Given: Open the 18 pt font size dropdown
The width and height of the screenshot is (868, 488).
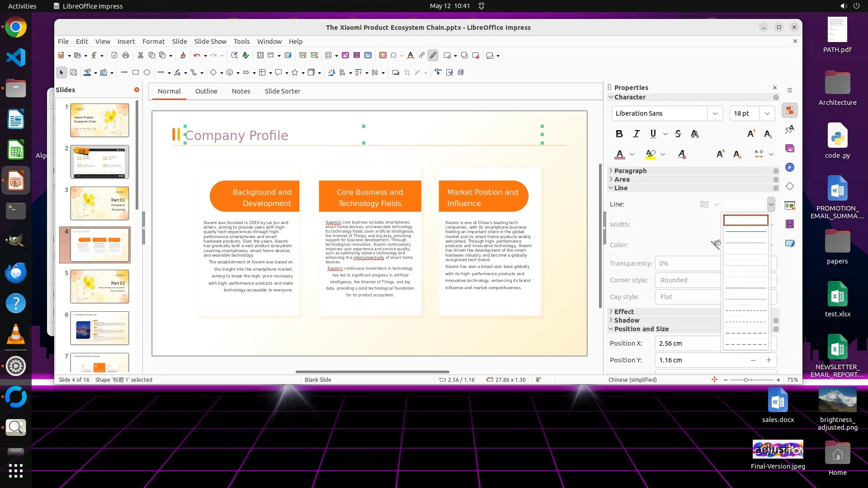Looking at the screenshot, I should coord(767,113).
